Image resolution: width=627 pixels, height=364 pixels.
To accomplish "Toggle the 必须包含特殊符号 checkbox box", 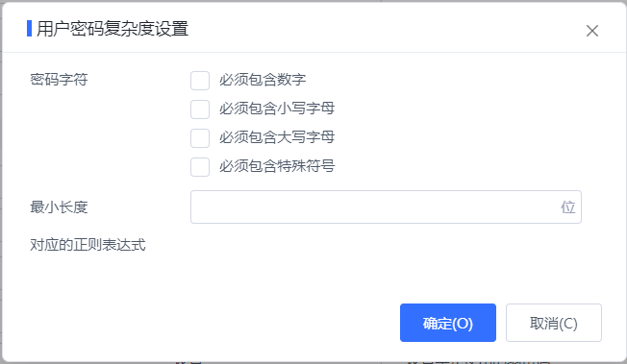I will point(200,166).
